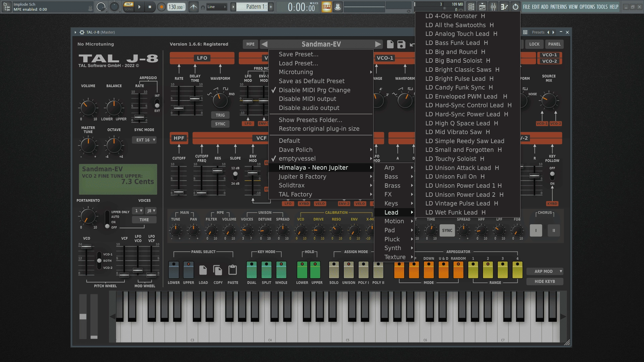This screenshot has width=644, height=362.
Task: Toggle the WHOLE key mode button
Action: click(281, 270)
